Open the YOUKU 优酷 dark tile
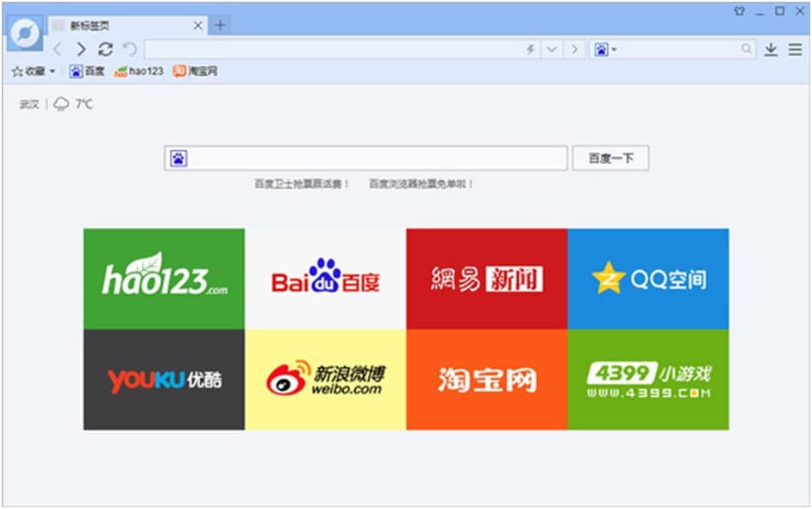 pyautogui.click(x=164, y=380)
